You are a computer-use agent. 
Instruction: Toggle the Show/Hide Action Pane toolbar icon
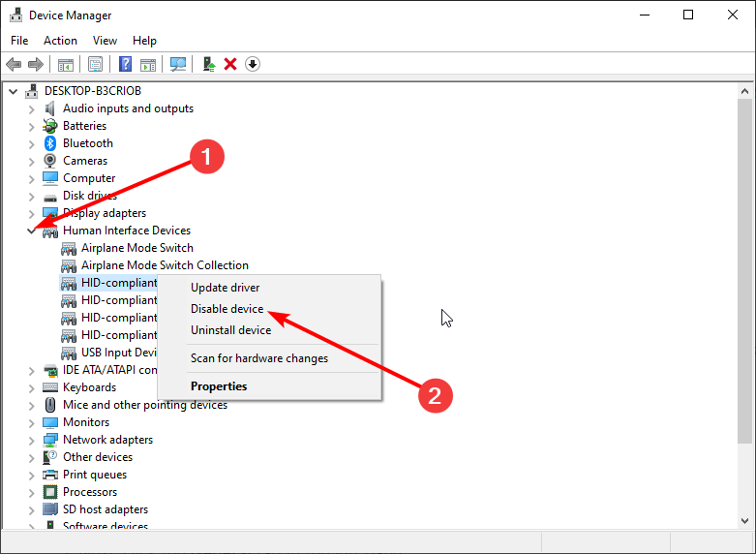tap(148, 64)
